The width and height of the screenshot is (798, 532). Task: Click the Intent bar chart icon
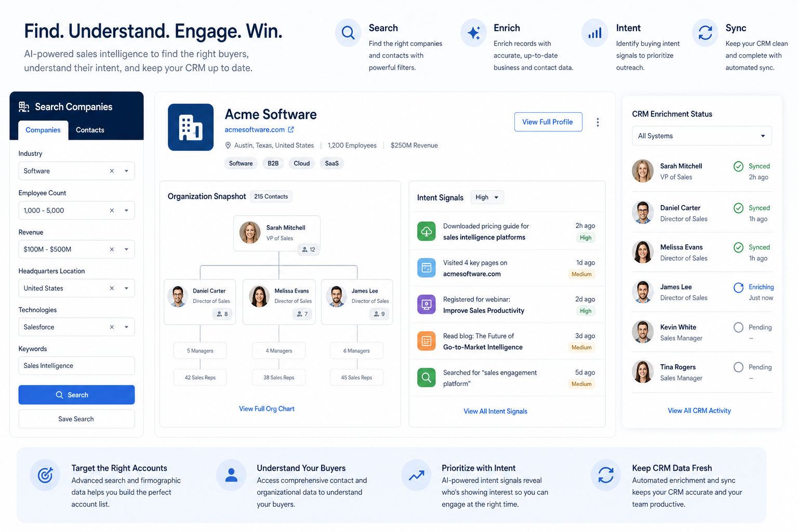click(x=595, y=33)
